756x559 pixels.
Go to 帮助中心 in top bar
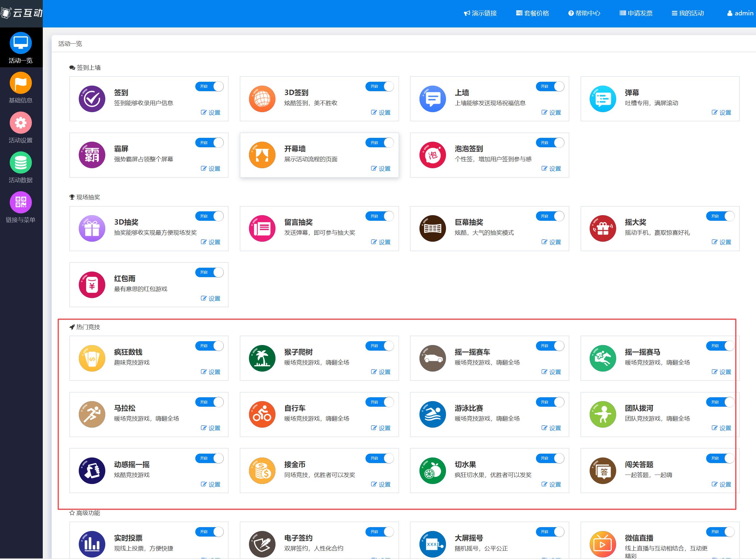click(x=584, y=13)
